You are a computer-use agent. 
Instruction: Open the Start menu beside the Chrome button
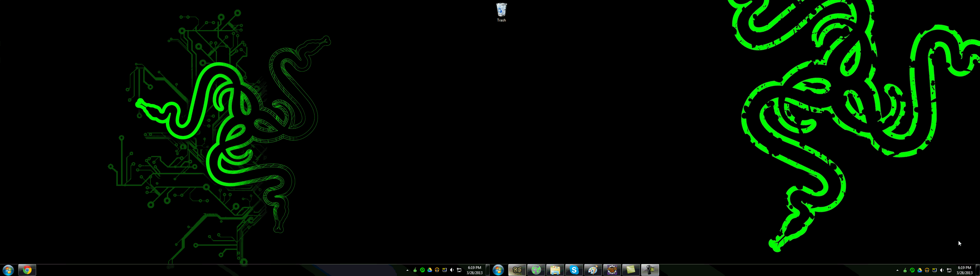pyautogui.click(x=8, y=270)
